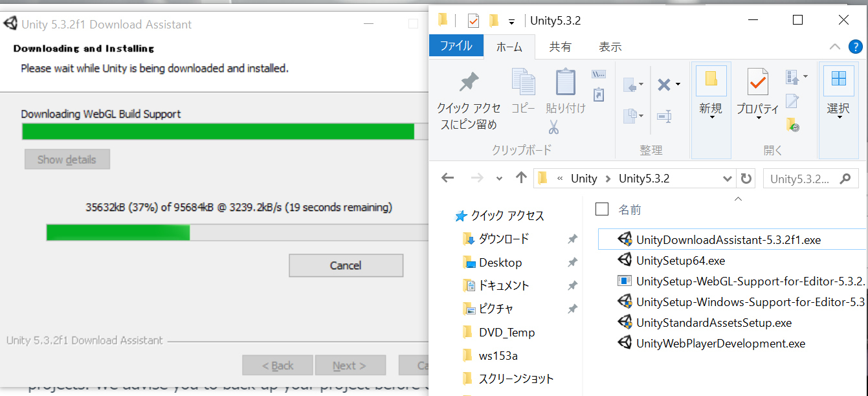Image resolution: width=868 pixels, height=396 pixels.
Task: Unpin ピクチャ using its pin icon
Action: [x=572, y=309]
